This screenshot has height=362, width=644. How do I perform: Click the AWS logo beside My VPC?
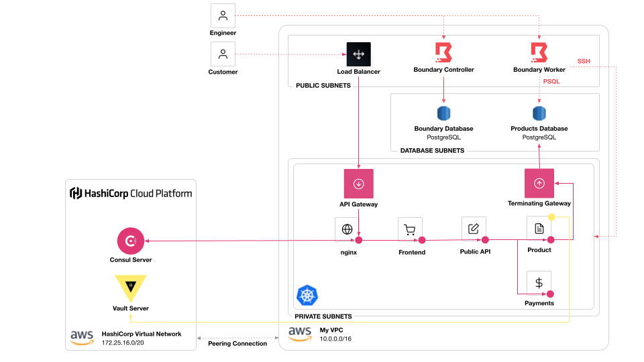pos(300,334)
